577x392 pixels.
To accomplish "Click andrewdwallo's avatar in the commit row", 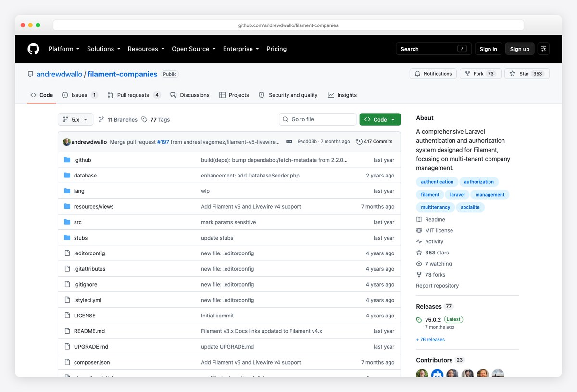I will coord(67,142).
